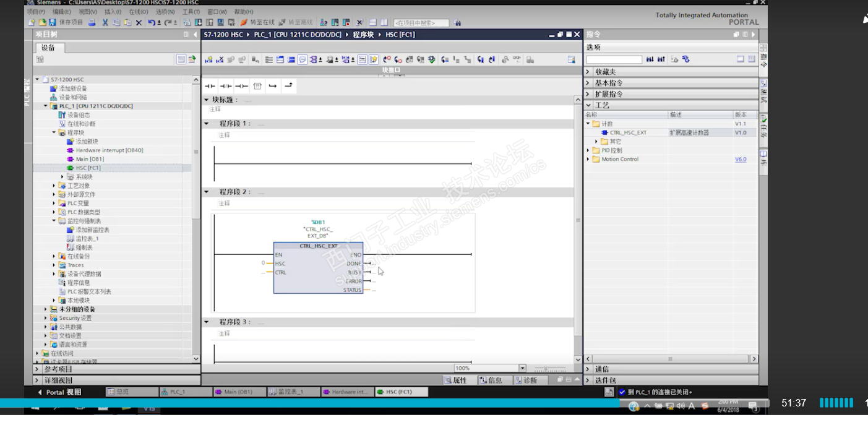Viewport: 868px width, 425px height.
Task: Expand the 收藏夹 favorites section
Action: (x=588, y=72)
